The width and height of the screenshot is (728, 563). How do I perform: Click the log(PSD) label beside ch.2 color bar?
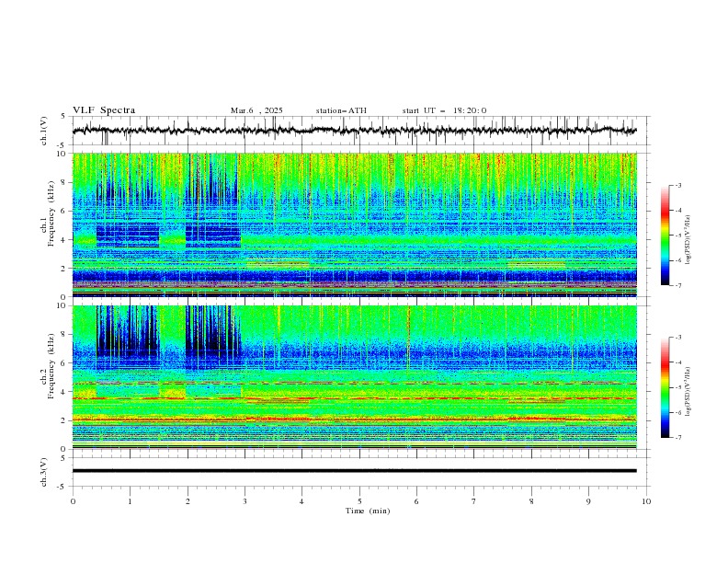(x=688, y=392)
